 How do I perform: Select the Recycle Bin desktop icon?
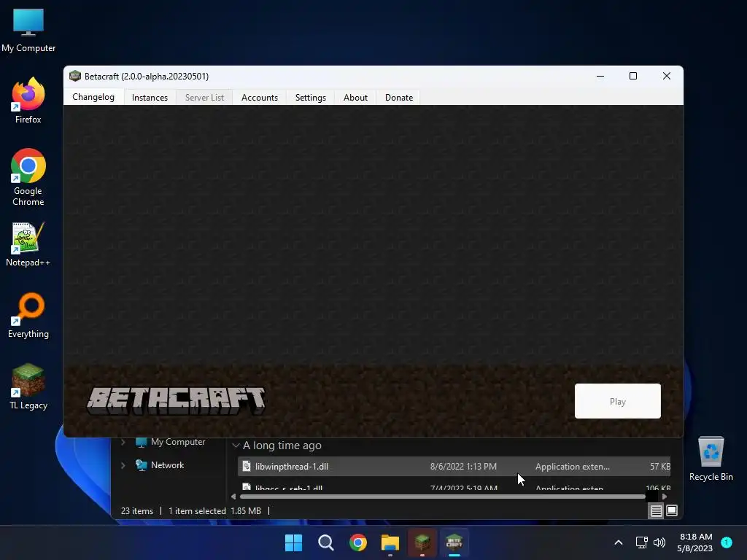711,458
